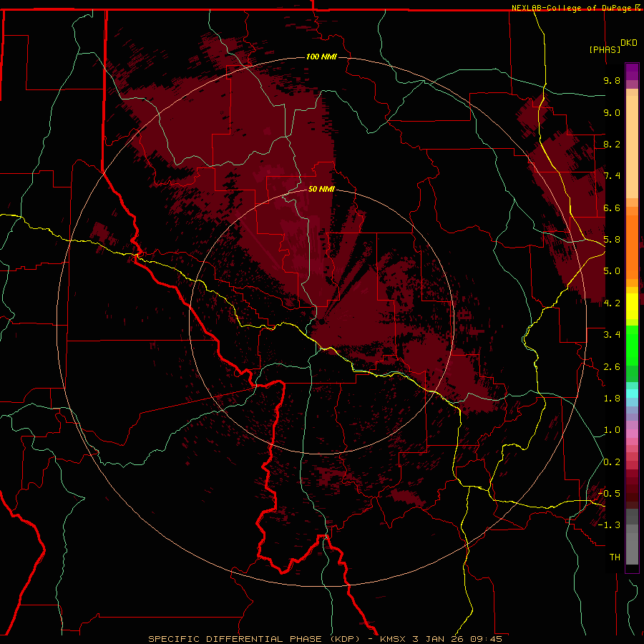Click the -0.5 legend value
The height and width of the screenshot is (644, 644).
[x=609, y=494]
